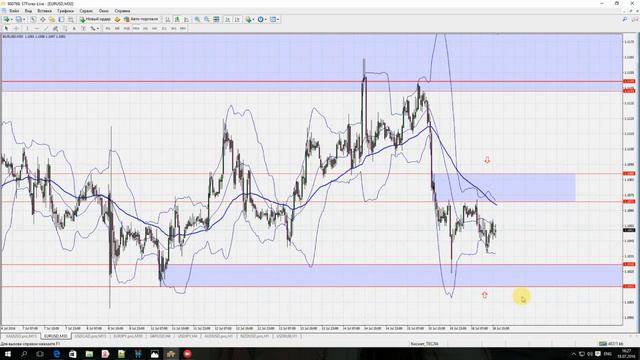This screenshot has width=640, height=360.
Task: Click the connection status indicator in status bar
Action: [611, 344]
